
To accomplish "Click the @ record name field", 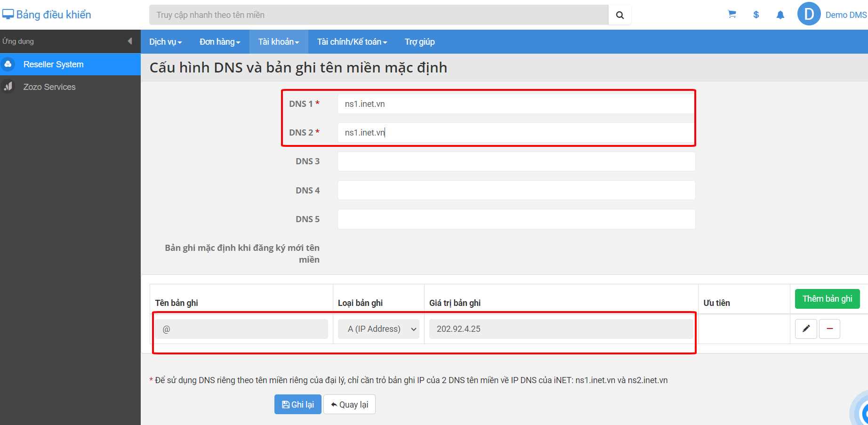I will tap(241, 329).
